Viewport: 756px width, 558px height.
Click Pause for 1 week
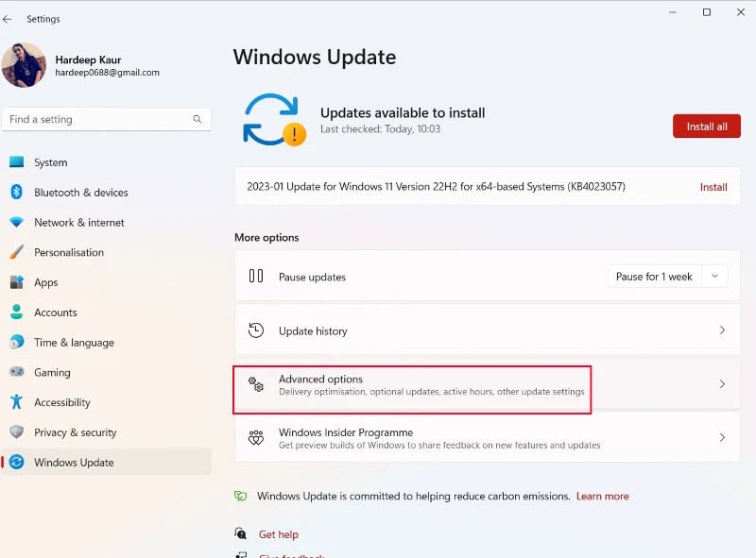click(x=654, y=277)
